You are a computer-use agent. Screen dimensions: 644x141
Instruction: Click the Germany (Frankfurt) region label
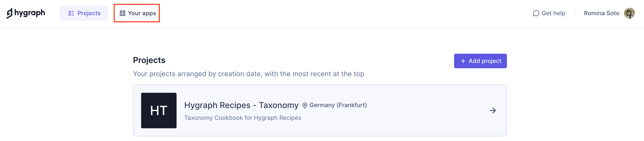pyautogui.click(x=338, y=105)
